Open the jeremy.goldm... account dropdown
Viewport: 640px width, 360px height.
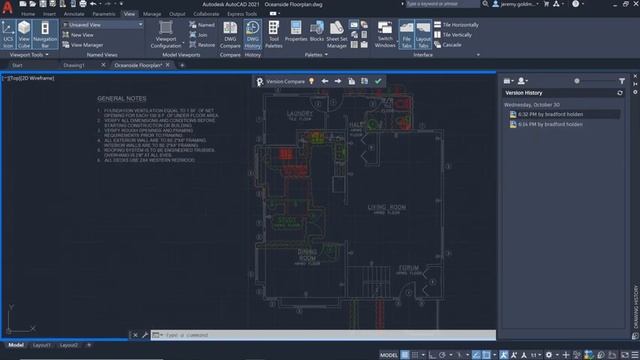click(x=516, y=4)
